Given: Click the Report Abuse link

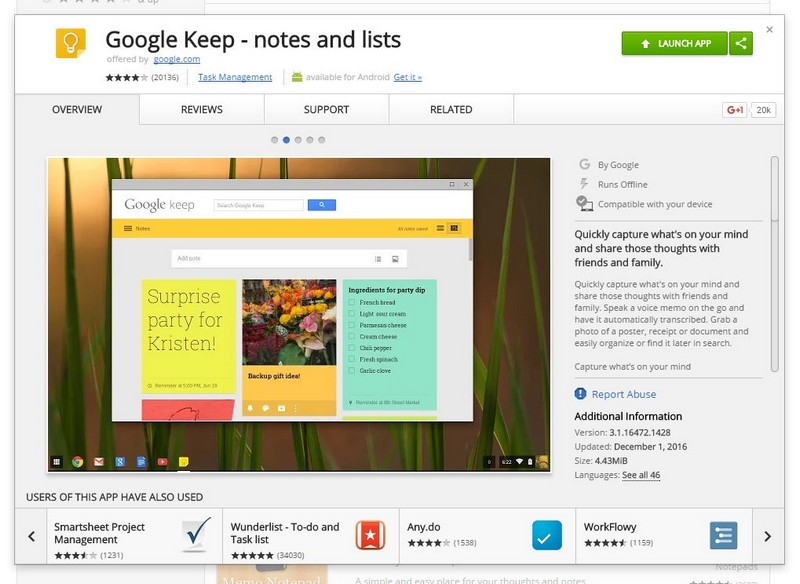Looking at the screenshot, I should [623, 394].
